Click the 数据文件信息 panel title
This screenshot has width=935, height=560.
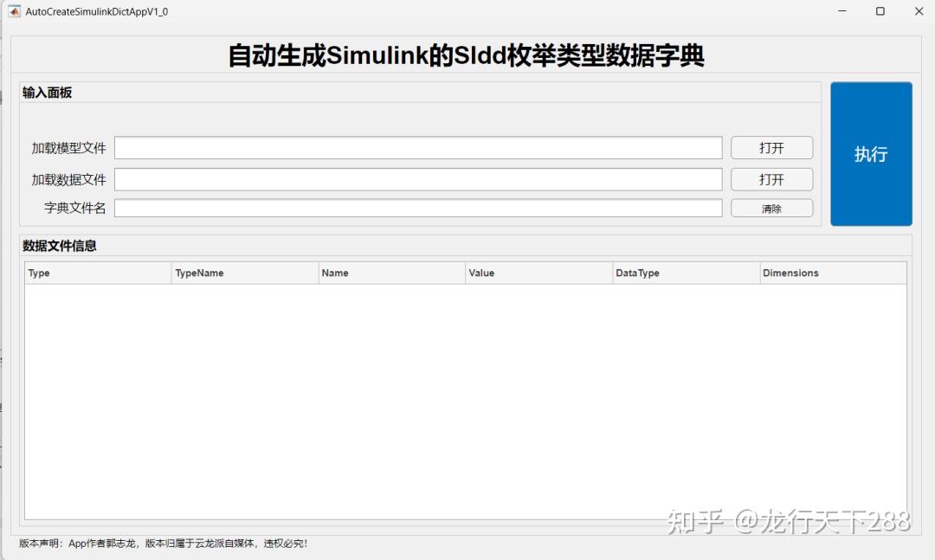coord(59,246)
